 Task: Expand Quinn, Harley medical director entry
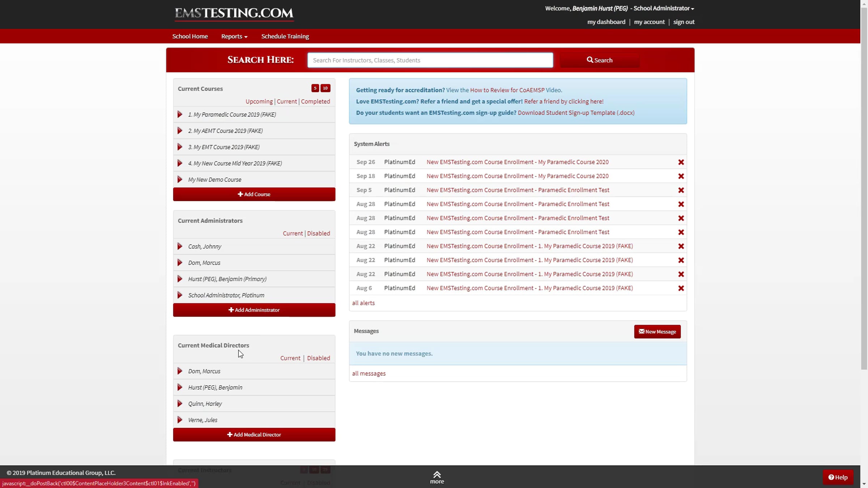(x=180, y=404)
